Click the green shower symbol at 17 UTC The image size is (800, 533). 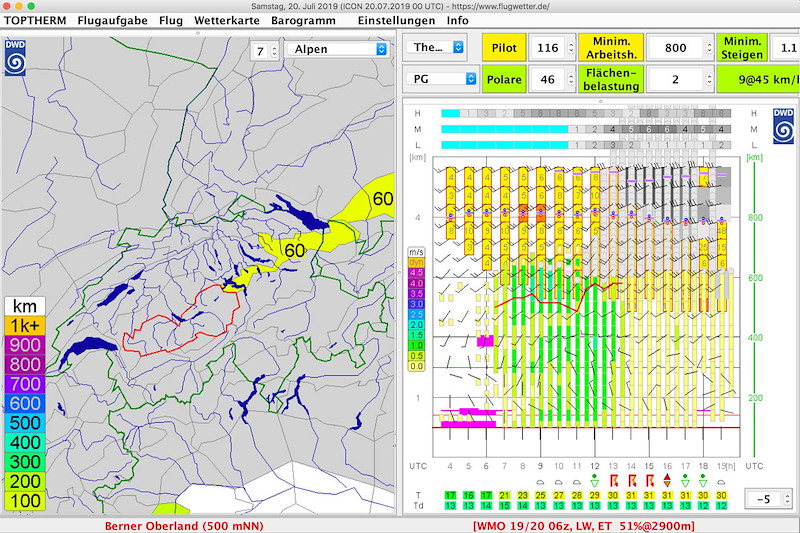685,480
